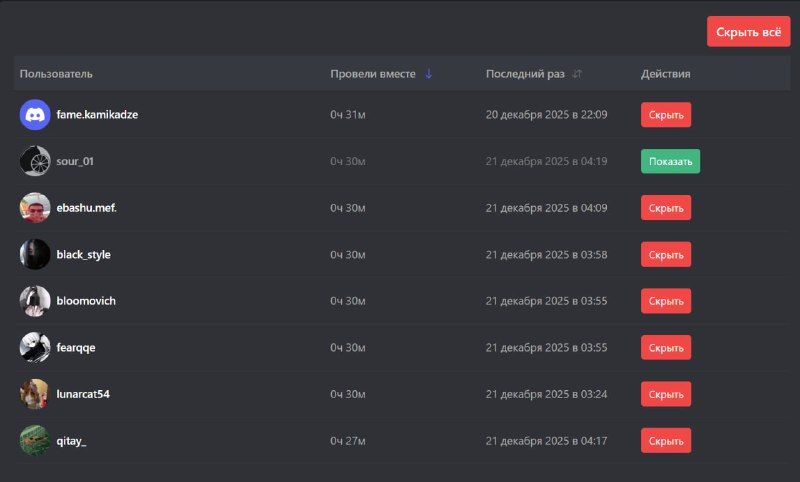Show the hidden user sour_01
The image size is (800, 482).
click(x=670, y=161)
